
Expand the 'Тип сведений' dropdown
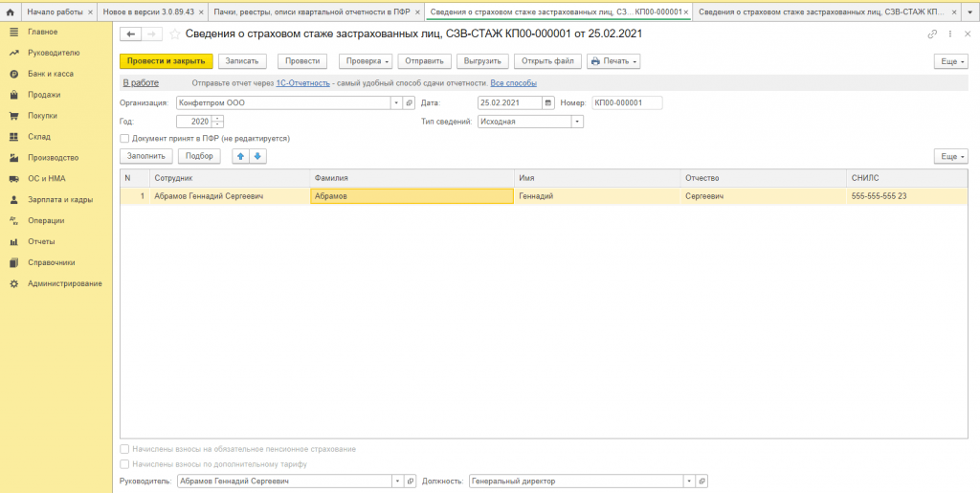[577, 122]
